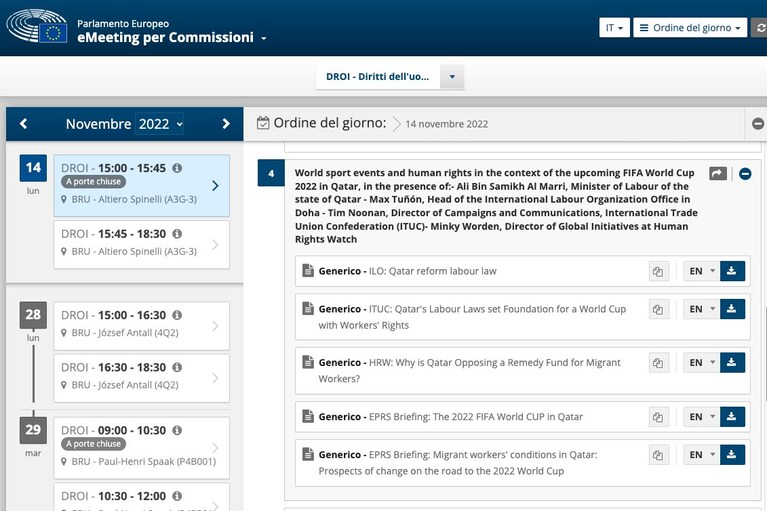Screen dimensions: 767x511
Task: Go to the previous month
Action: coord(23,124)
